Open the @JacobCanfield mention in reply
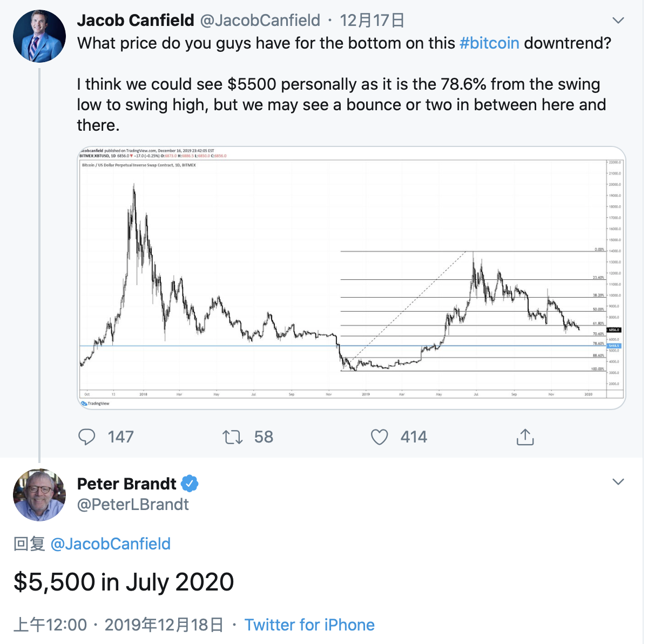This screenshot has height=644, width=648. pyautogui.click(x=110, y=544)
